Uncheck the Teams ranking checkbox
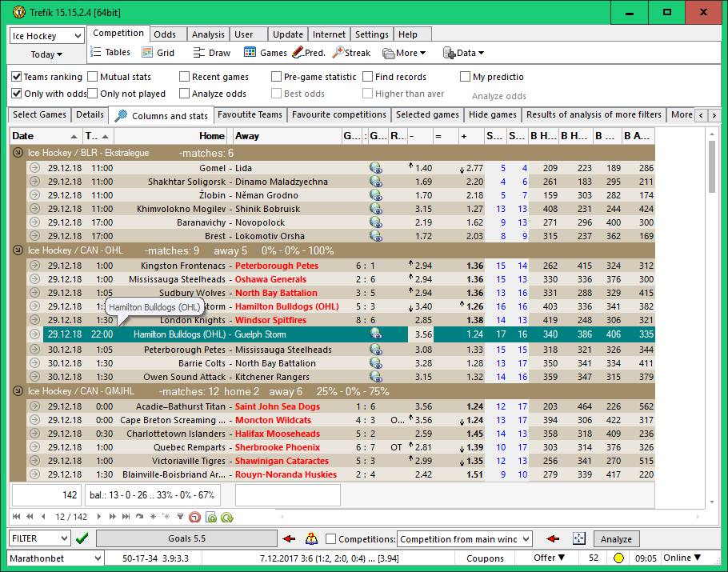The image size is (728, 572). pos(17,77)
